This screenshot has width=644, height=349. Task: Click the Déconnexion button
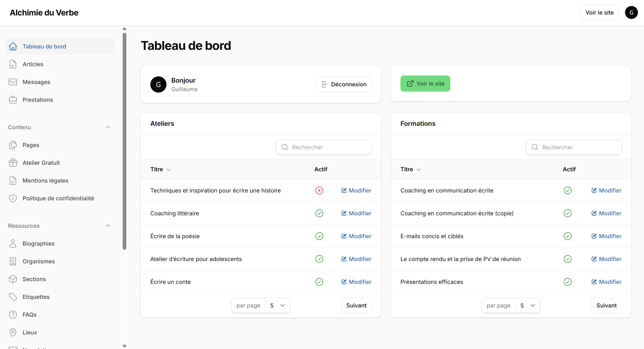[343, 84]
